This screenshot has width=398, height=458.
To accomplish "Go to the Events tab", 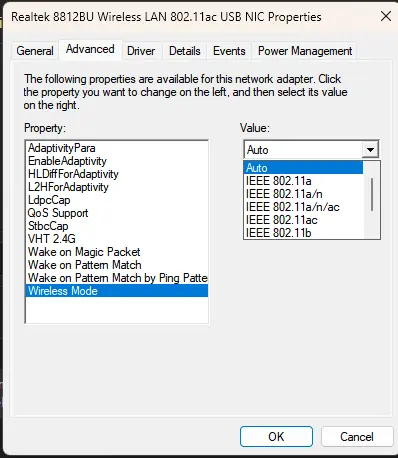I will tap(229, 51).
